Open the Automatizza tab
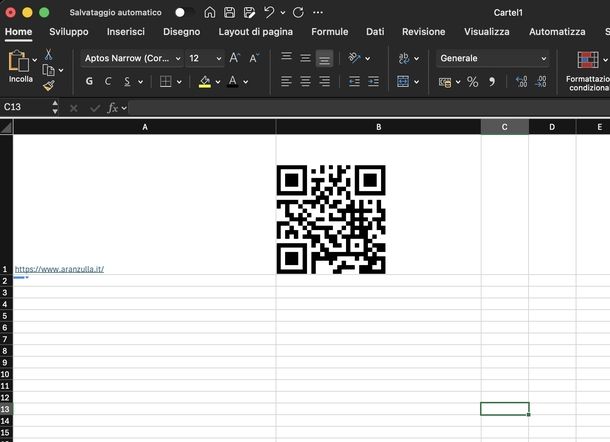The image size is (610, 442). click(557, 32)
